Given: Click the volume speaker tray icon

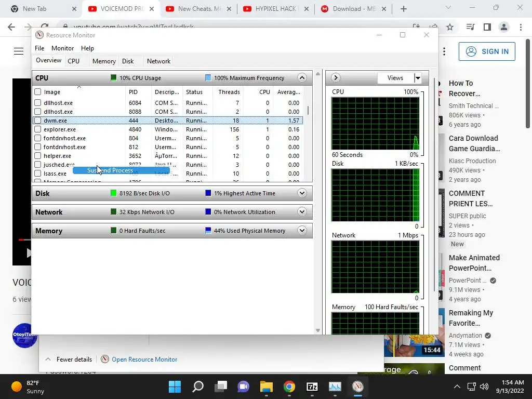Looking at the screenshot, I should [x=484, y=387].
